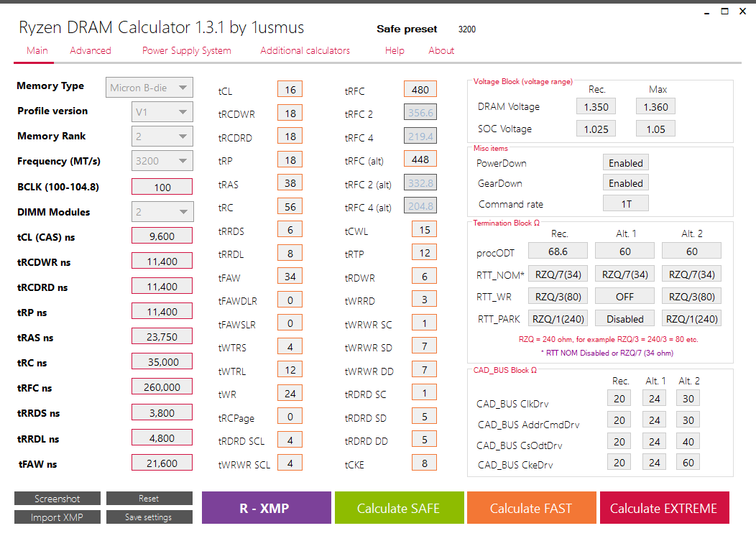This screenshot has height=541, width=756.
Task: Switch to the Advanced tab
Action: point(90,50)
